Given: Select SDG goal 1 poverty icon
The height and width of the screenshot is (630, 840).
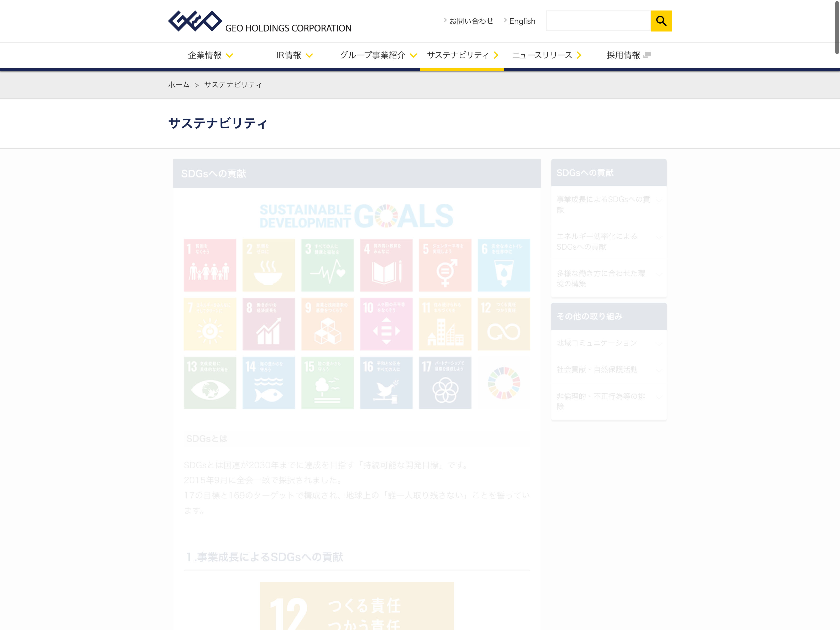Looking at the screenshot, I should [x=210, y=265].
